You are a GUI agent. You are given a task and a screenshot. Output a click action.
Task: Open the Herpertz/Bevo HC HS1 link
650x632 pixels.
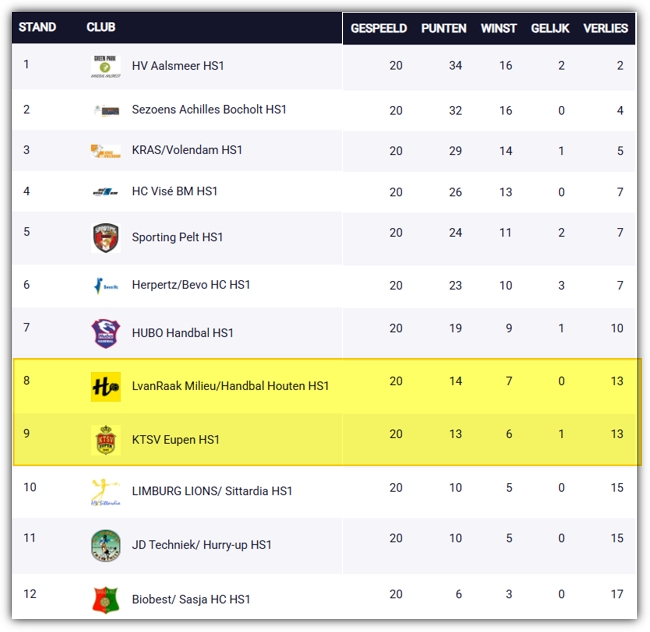coord(191,285)
